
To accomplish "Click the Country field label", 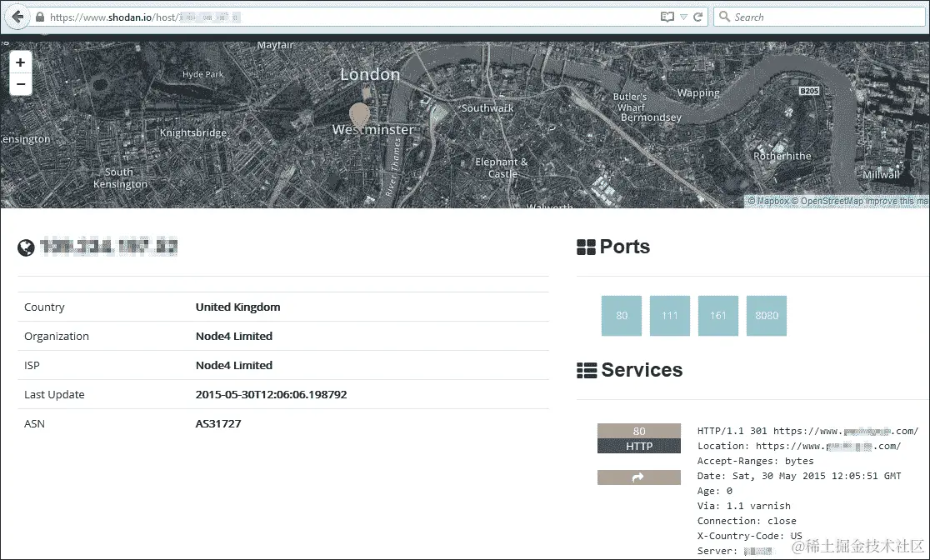I will (x=44, y=307).
